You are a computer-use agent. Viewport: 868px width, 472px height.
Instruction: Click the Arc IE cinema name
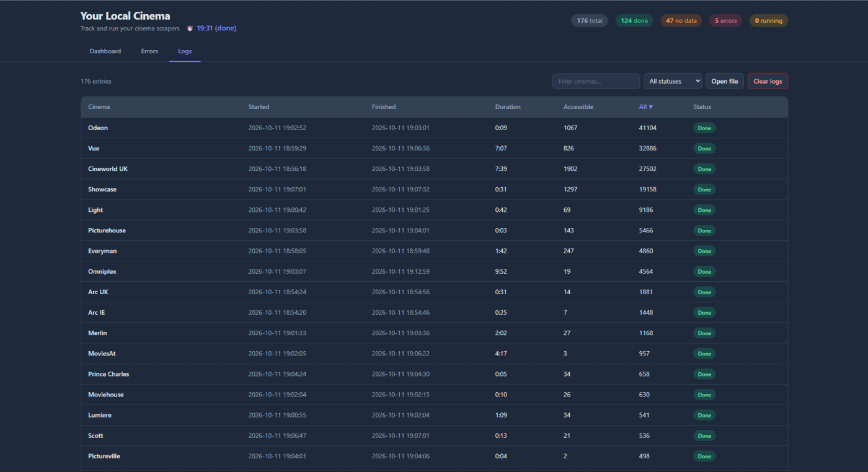(97, 312)
